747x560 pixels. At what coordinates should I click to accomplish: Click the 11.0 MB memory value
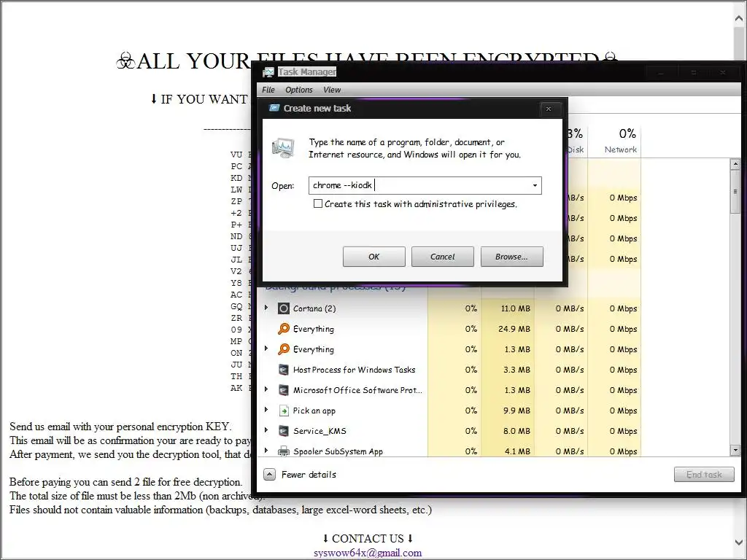coord(516,308)
